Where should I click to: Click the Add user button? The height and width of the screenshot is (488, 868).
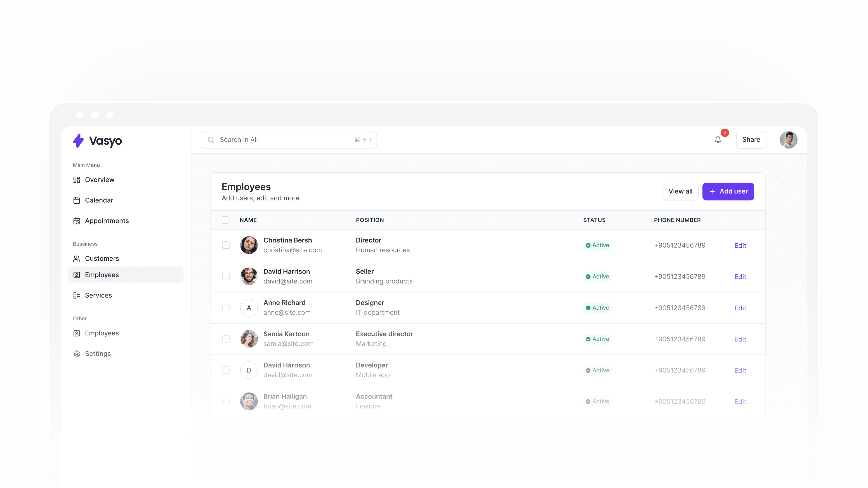tap(728, 191)
